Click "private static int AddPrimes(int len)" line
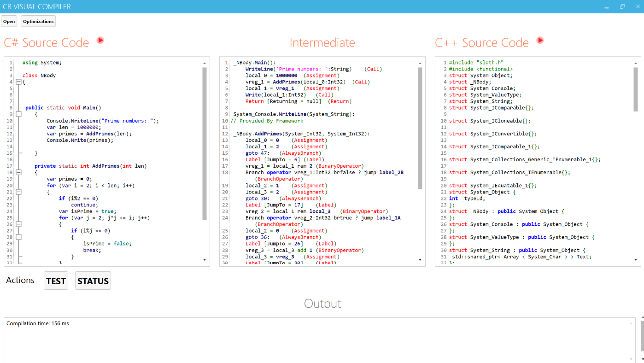This screenshot has height=363, width=644. point(91,166)
